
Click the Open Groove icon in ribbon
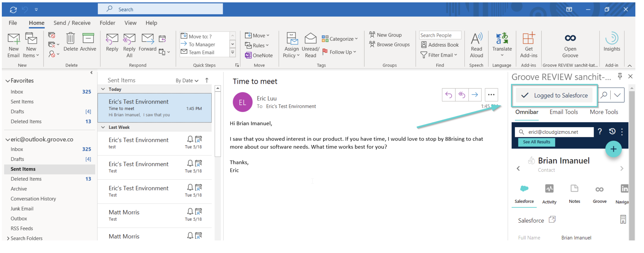pos(570,38)
